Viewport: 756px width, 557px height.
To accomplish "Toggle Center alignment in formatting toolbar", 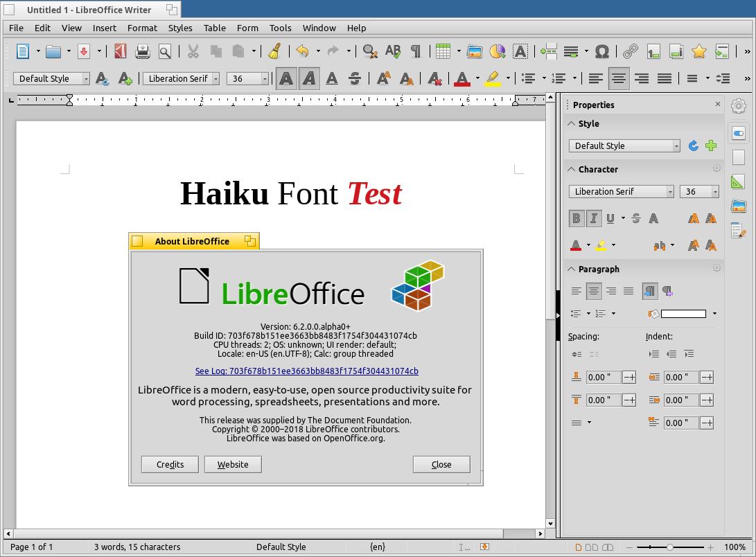I will (619, 78).
